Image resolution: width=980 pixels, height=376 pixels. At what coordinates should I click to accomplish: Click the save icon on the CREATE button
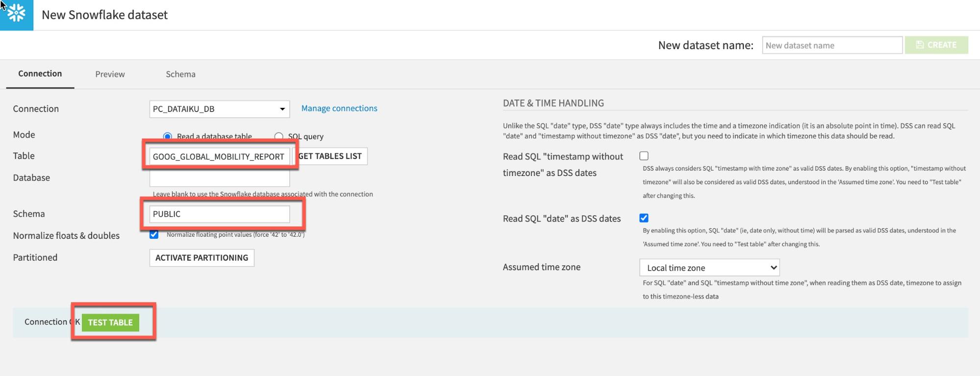[x=920, y=45]
